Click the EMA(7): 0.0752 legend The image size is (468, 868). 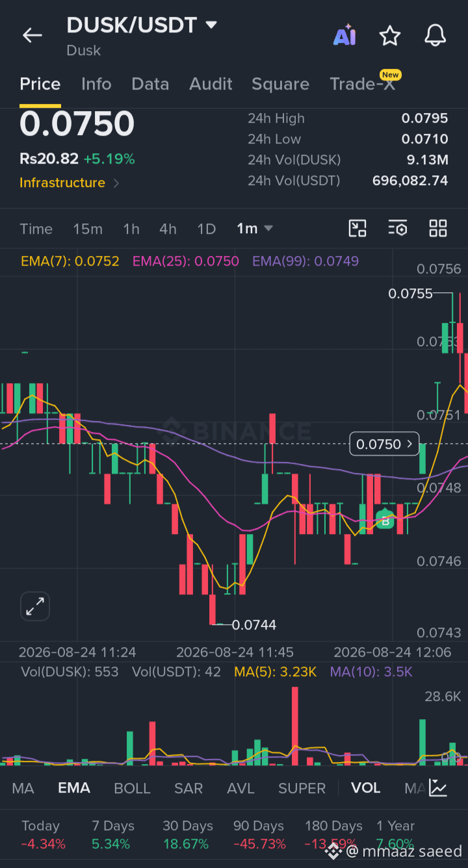pyautogui.click(x=70, y=261)
